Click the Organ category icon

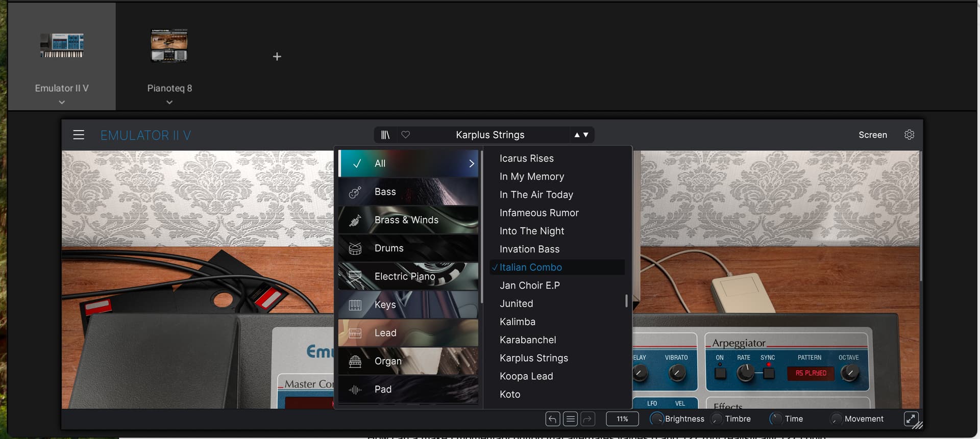[x=355, y=361]
